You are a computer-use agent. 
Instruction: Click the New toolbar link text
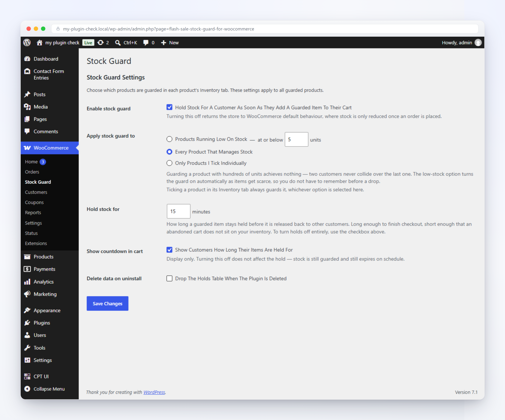pos(174,43)
